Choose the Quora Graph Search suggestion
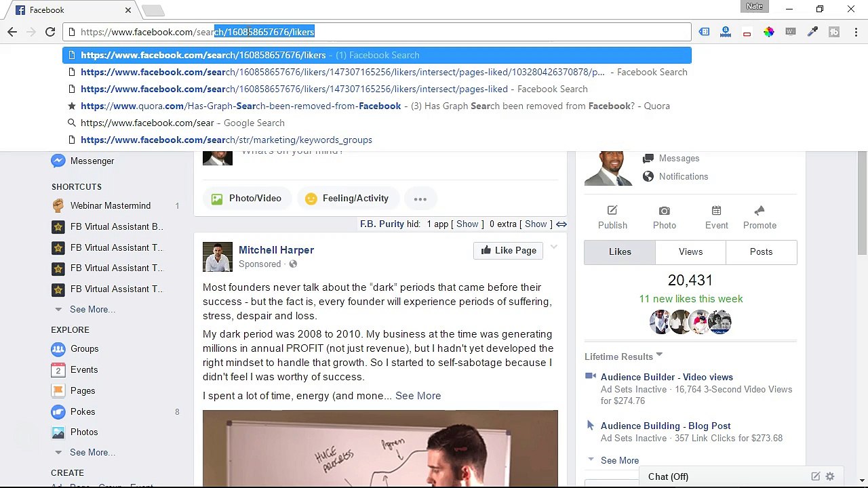 coord(377,106)
